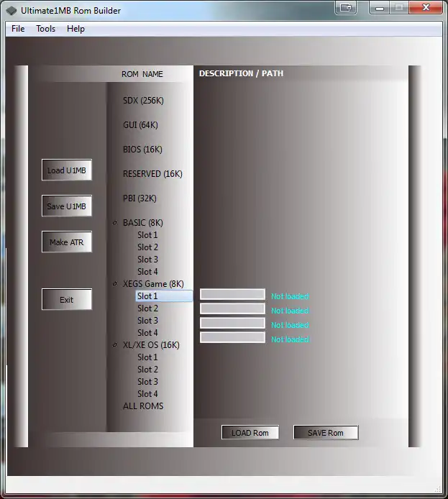Collapse the XEGS Game (8K) tree node
The height and width of the screenshot is (499, 448).
coord(115,283)
